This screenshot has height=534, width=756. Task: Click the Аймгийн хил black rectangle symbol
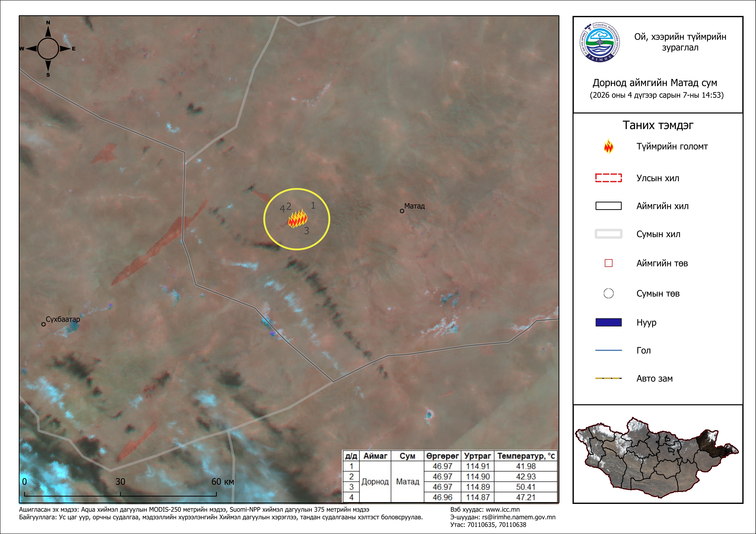point(608,206)
